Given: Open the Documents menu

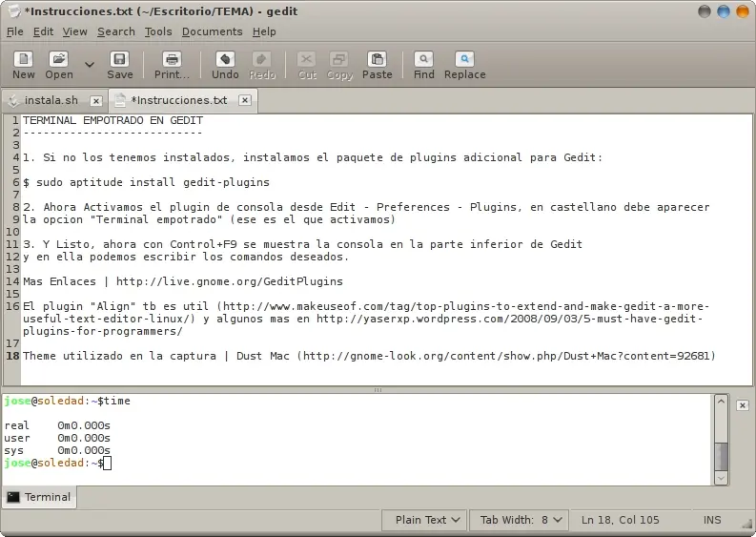Looking at the screenshot, I should tap(213, 31).
